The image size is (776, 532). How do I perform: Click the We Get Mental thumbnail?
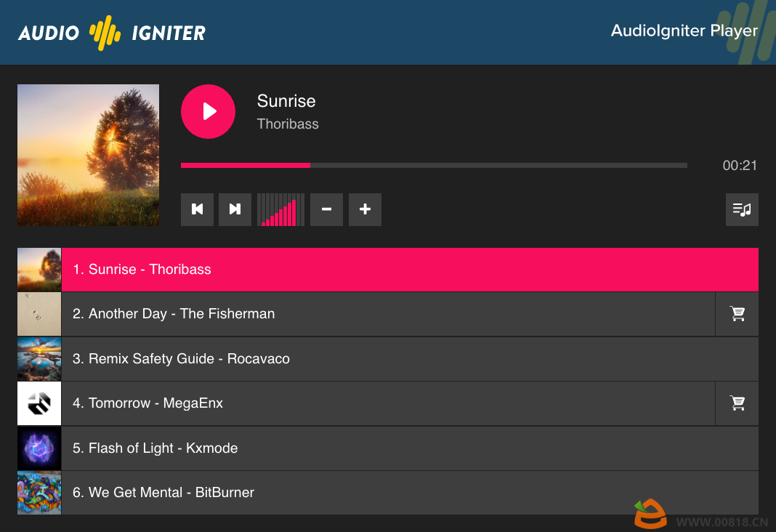(39, 493)
